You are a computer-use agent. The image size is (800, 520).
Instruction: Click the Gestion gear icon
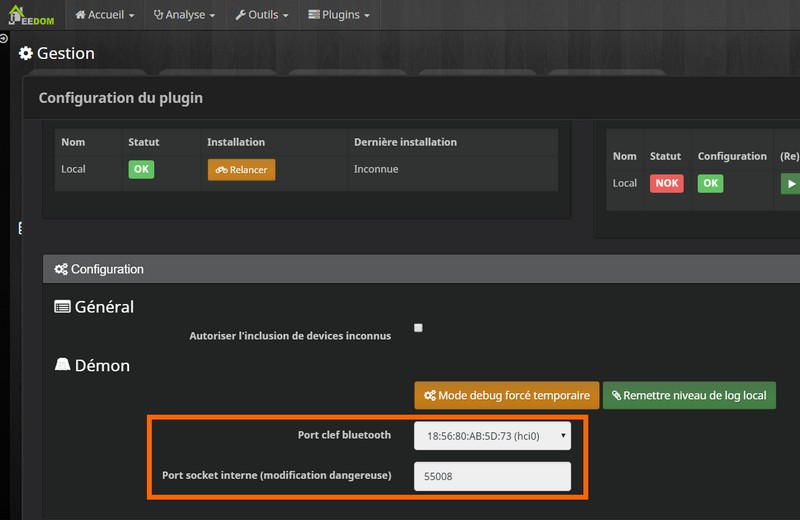click(26, 54)
